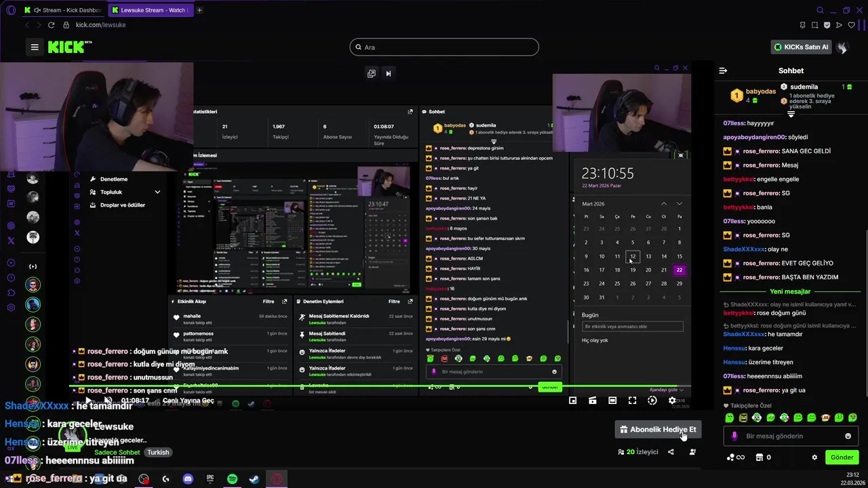Toggle mini-player mode in the player
The height and width of the screenshot is (488, 868).
pyautogui.click(x=573, y=401)
